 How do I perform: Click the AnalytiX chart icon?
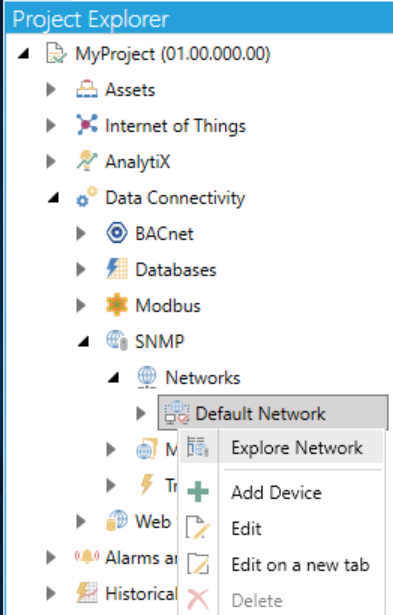(87, 161)
